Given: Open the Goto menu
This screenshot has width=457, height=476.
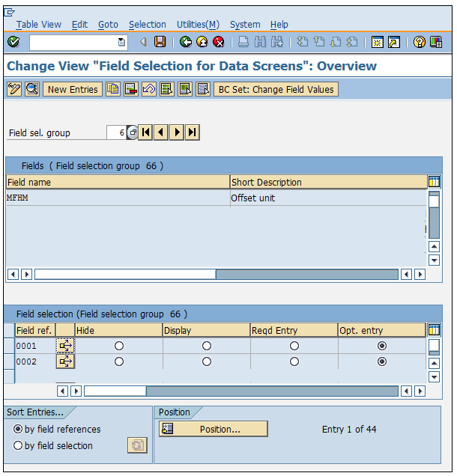Looking at the screenshot, I should (x=108, y=25).
